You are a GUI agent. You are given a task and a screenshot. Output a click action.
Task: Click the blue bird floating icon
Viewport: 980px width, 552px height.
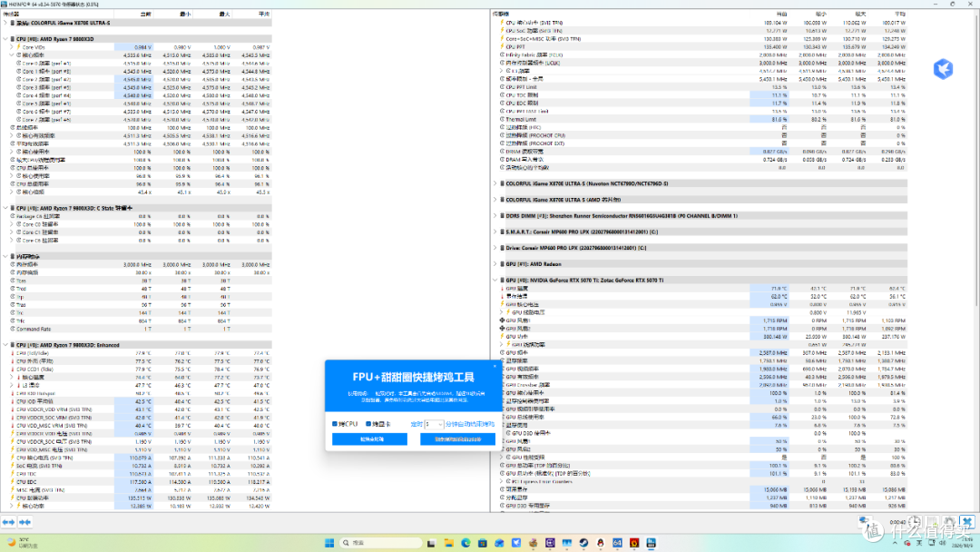pos(943,69)
